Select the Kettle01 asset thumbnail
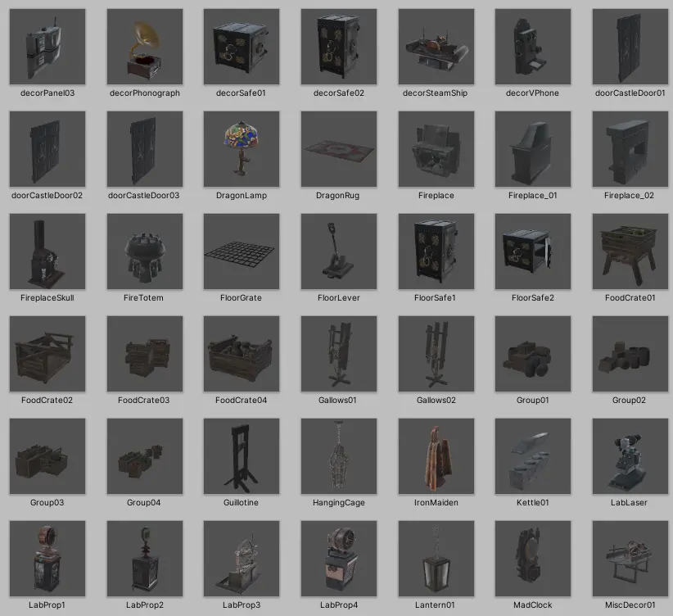This screenshot has width=673, height=616. [533, 456]
